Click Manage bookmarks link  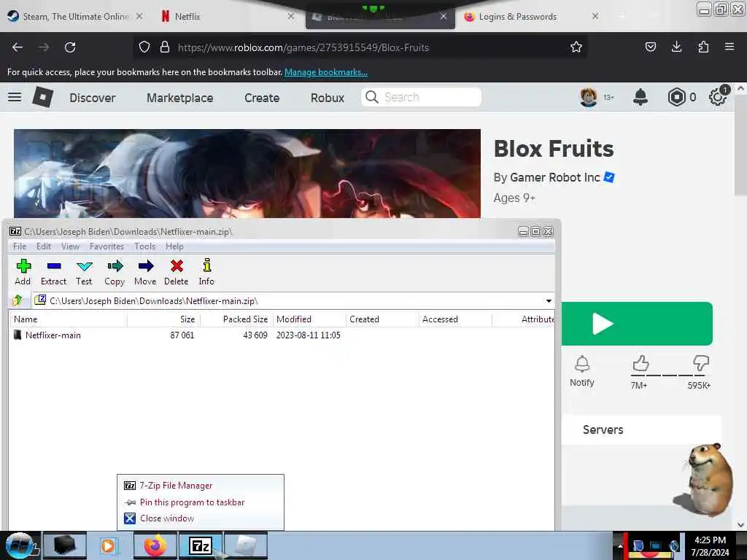coord(326,72)
